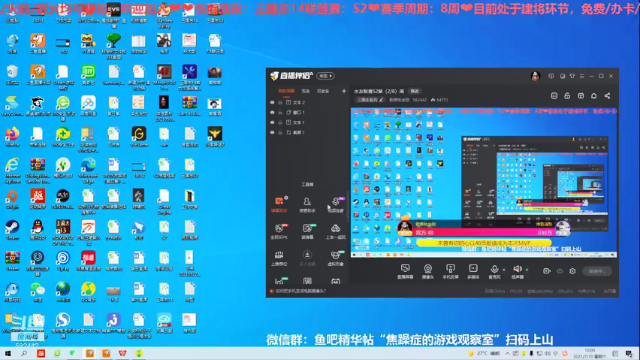
Task: Add a 直播屏幕 screen capture source
Action: coord(405,271)
